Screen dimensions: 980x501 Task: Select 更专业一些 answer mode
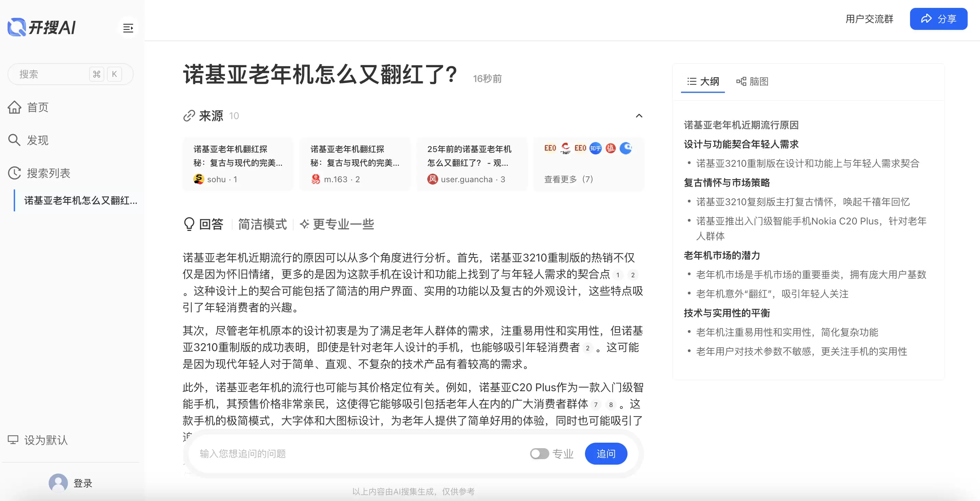[x=337, y=224]
